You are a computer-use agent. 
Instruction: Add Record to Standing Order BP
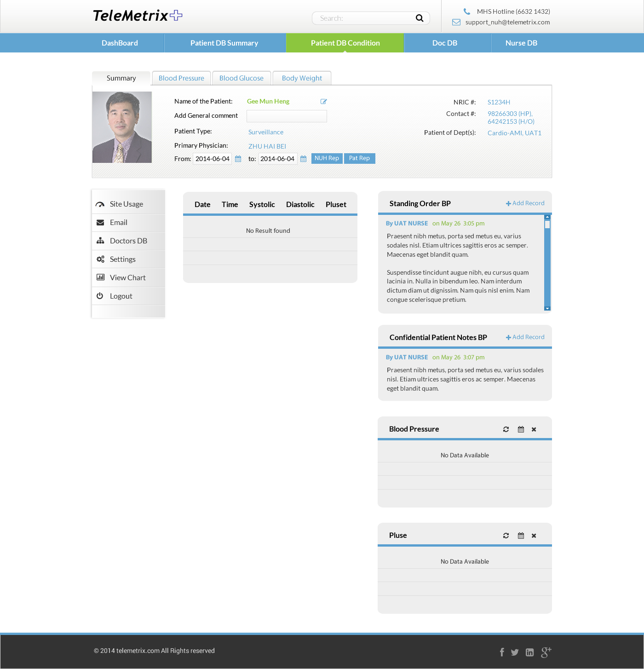(525, 203)
